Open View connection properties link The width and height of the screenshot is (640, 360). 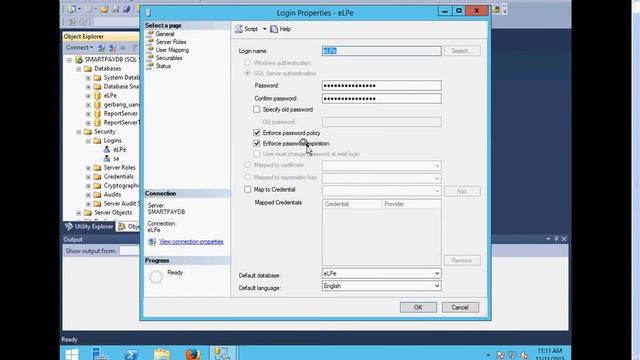tap(191, 242)
